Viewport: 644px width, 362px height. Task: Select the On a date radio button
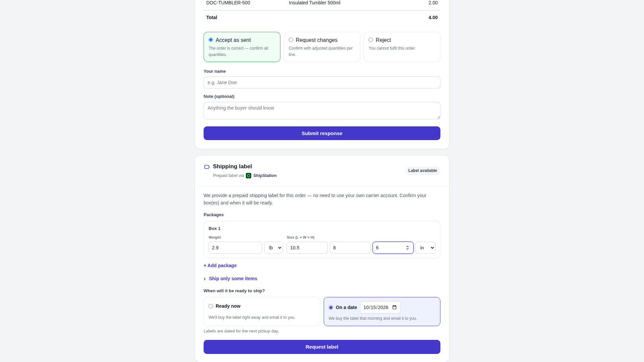click(331, 307)
